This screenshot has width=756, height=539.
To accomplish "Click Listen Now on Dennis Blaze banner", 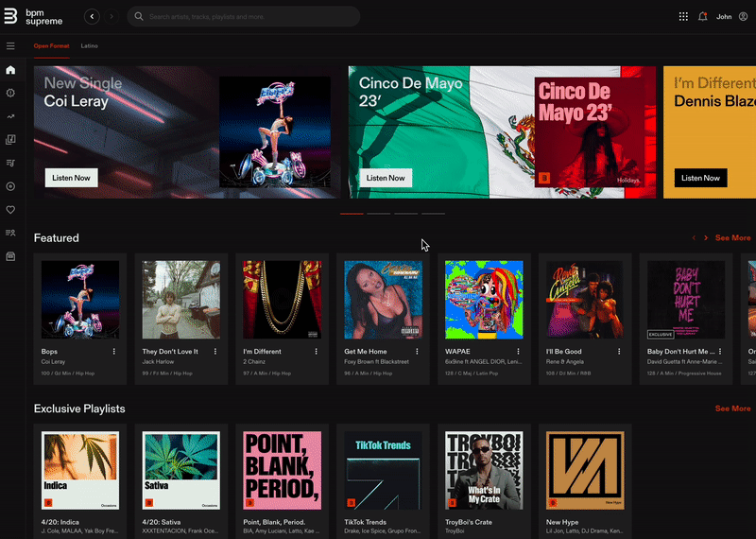I will [700, 178].
